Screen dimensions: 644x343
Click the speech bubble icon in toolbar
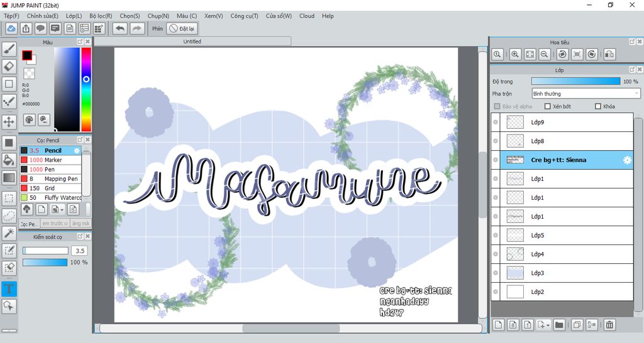pos(40,28)
